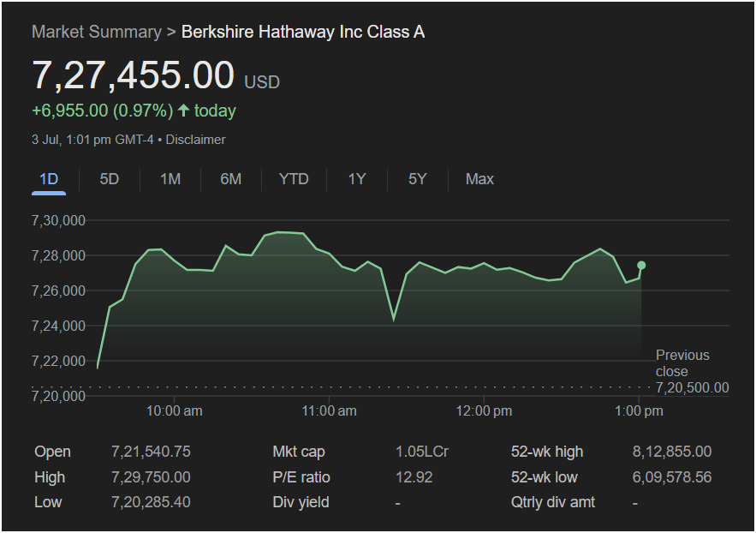Viewport: 756px width, 533px height.
Task: Click the 52-wk high label
Action: pos(547,452)
